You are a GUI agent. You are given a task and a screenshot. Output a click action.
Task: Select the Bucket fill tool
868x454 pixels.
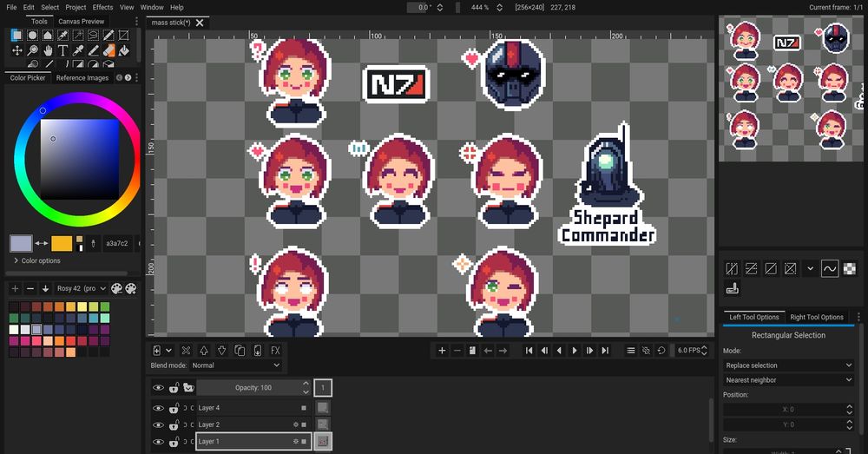[123, 51]
